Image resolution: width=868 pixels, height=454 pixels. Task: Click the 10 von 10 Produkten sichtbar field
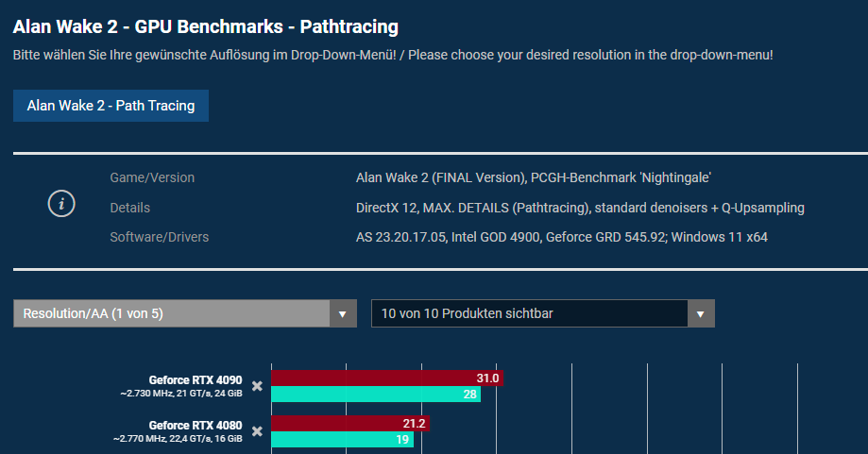[x=542, y=313]
